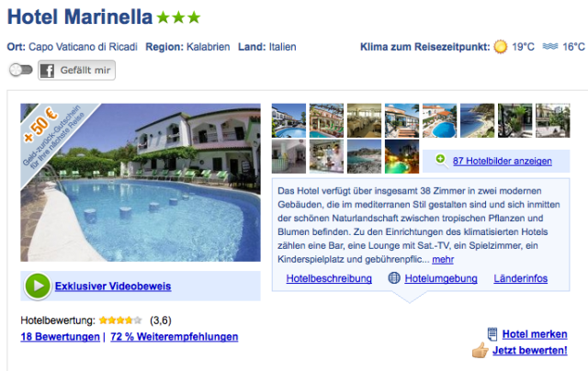Click the Exklusiver Videobeweis link
Viewport: 588px width, 371px height.
point(113,286)
